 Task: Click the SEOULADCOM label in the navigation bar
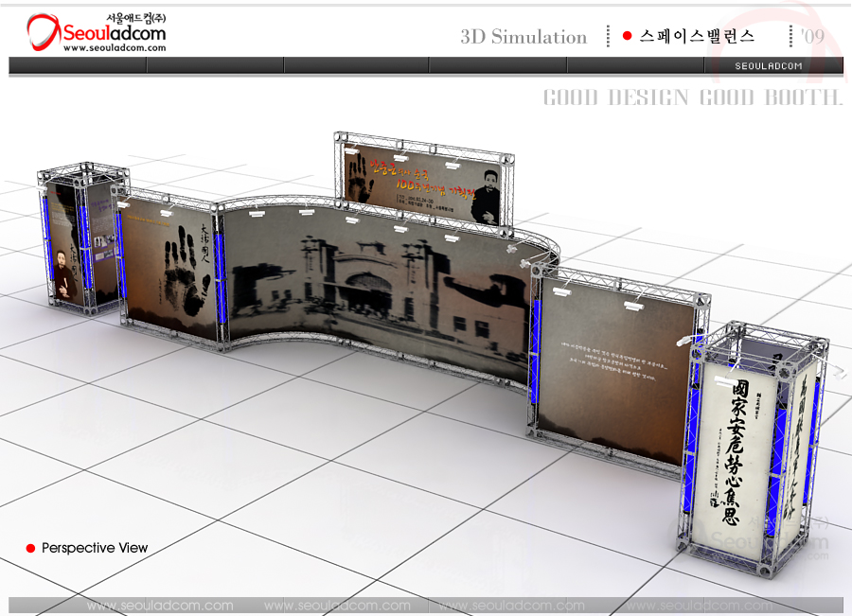(x=769, y=65)
